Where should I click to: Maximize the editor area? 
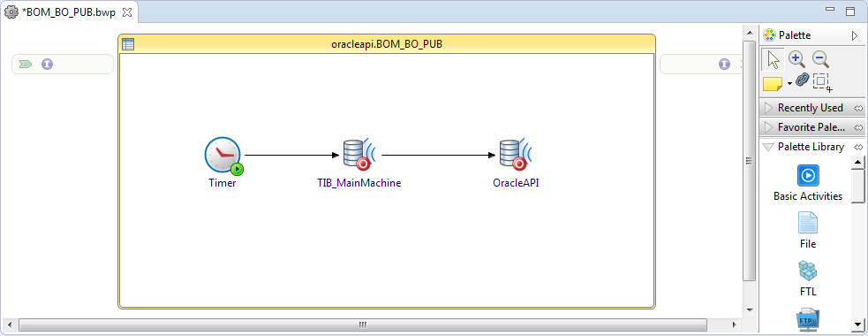tap(851, 11)
